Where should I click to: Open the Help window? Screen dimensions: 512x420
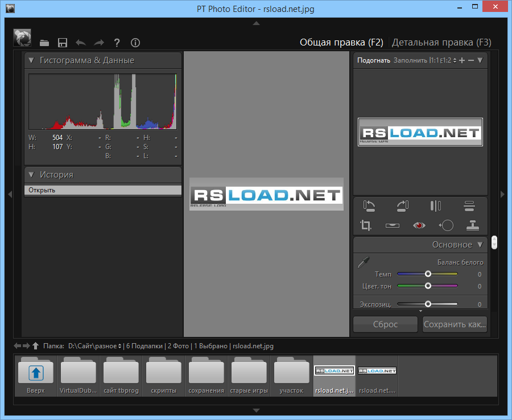pos(117,42)
